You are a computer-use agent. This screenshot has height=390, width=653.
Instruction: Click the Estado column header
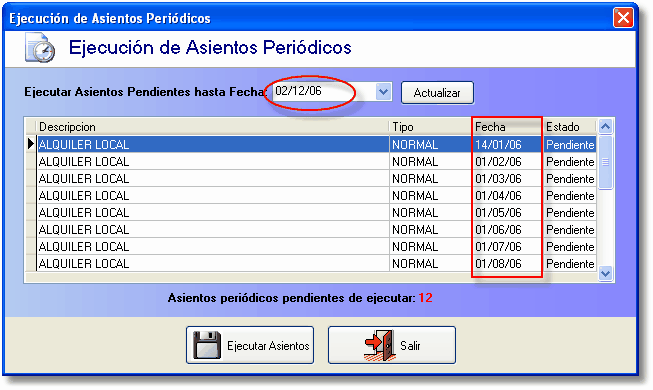570,127
